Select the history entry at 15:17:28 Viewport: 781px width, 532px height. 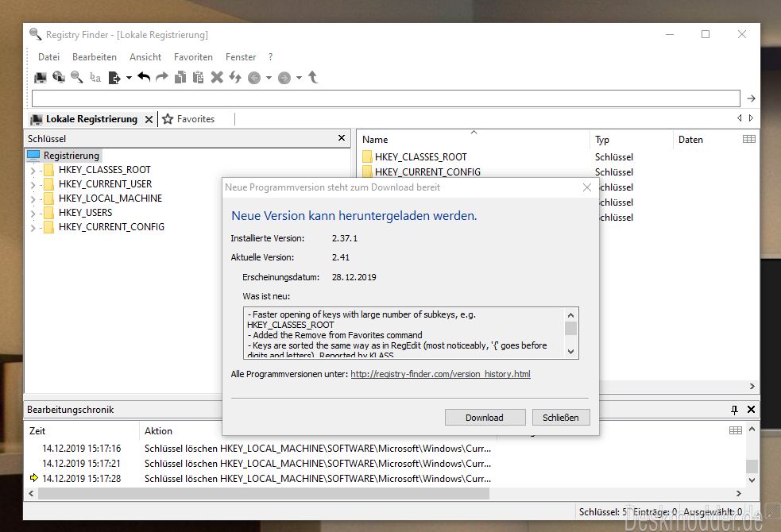(x=266, y=478)
